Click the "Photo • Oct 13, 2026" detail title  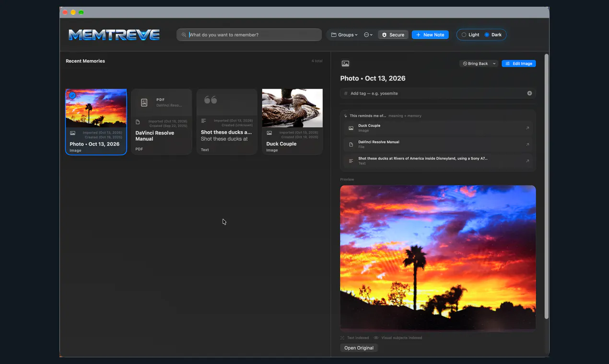(373, 79)
